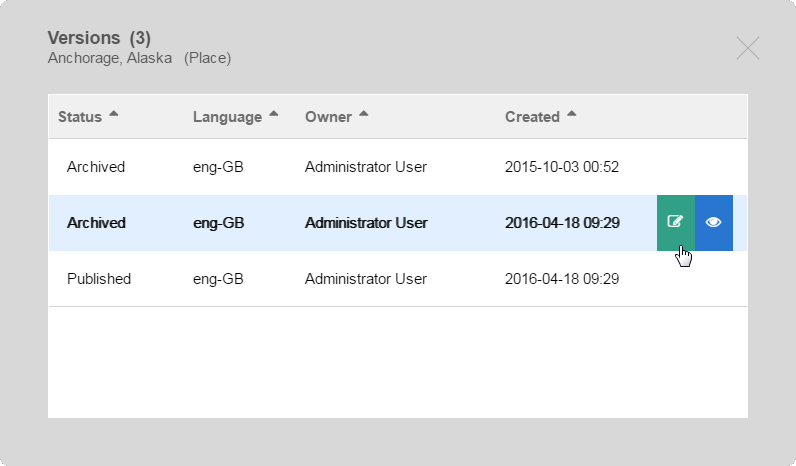
Task: Sort versions by Language column
Action: coord(227,117)
